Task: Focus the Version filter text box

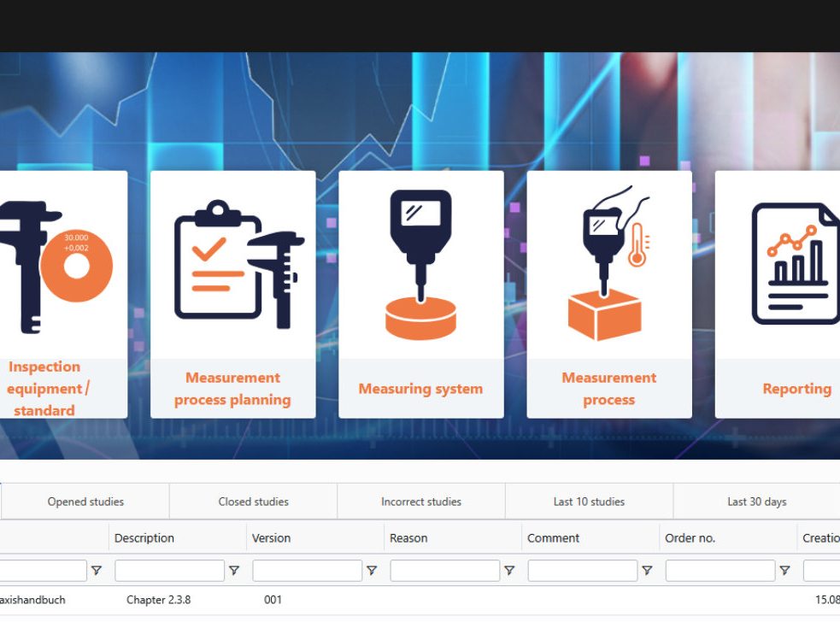Action: [307, 571]
